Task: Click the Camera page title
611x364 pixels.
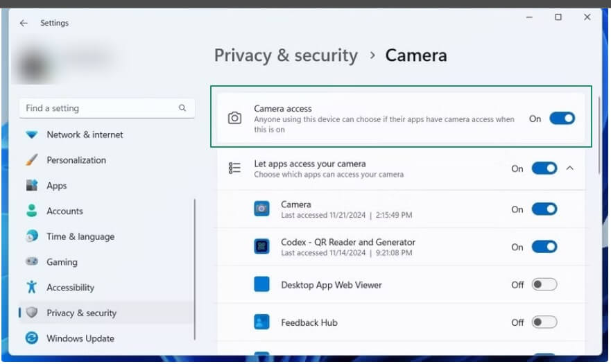Action: point(416,55)
